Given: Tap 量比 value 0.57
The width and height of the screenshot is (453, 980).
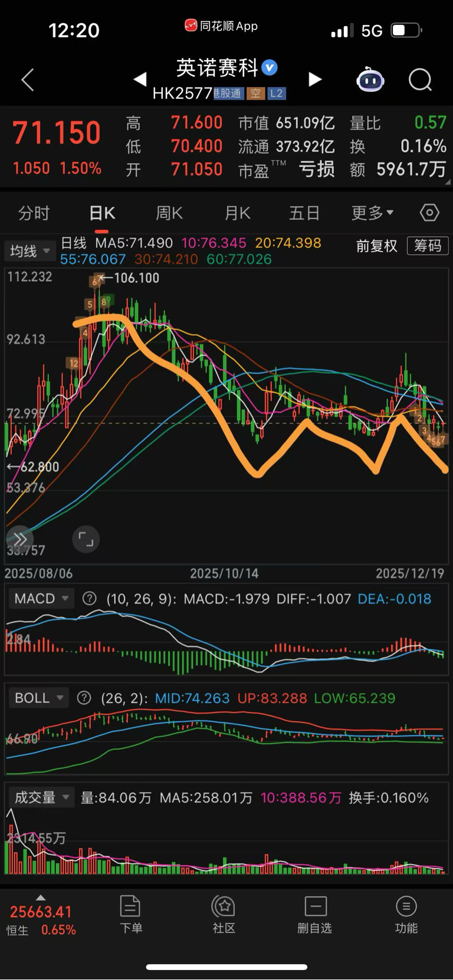Looking at the screenshot, I should coord(430,123).
